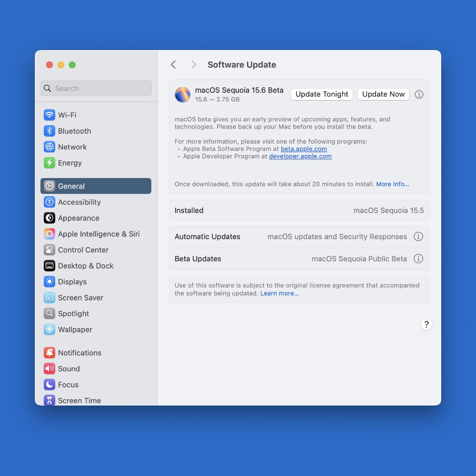Switch to the Displays settings
The height and width of the screenshot is (476, 476).
coord(72,282)
